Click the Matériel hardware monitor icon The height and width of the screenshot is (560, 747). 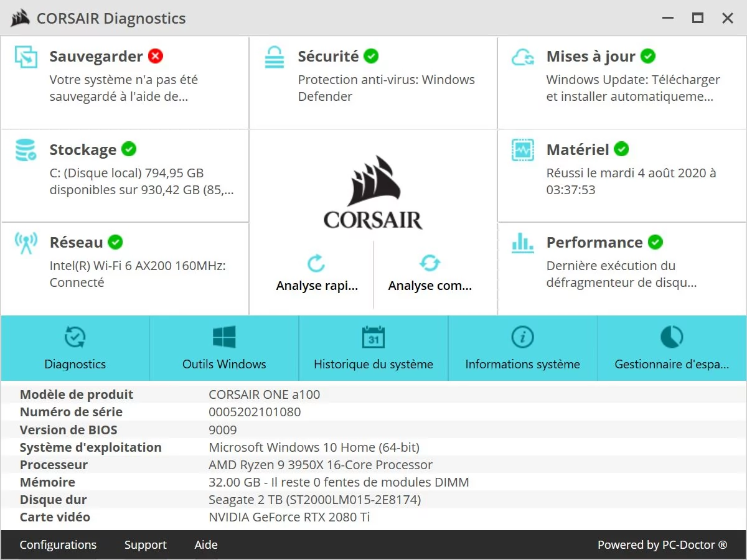click(x=523, y=150)
